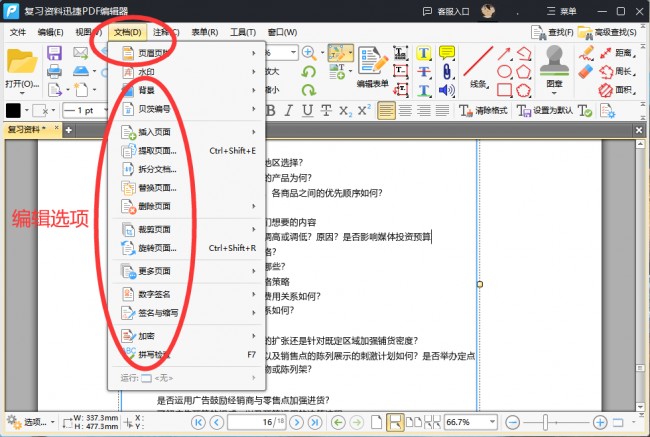
Task: Open the 窗口(W) menu
Action: [x=282, y=32]
